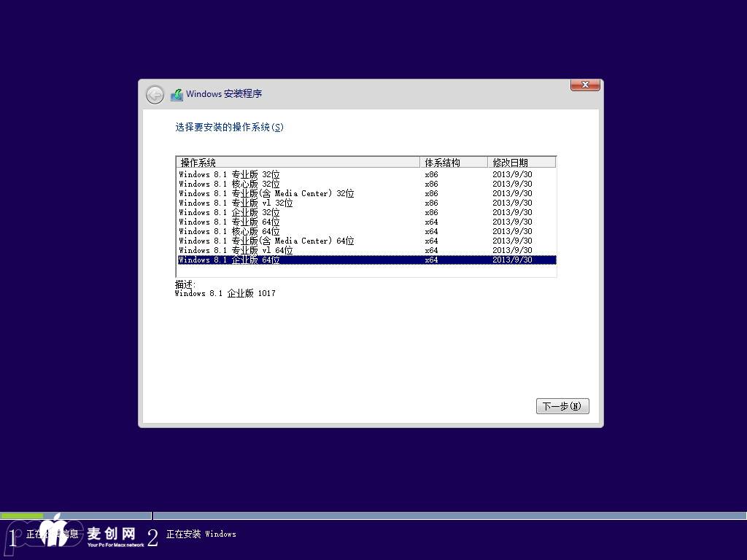Select Windows 8.1 专业版 32位 entry
The width and height of the screenshot is (747, 560).
[x=230, y=175]
